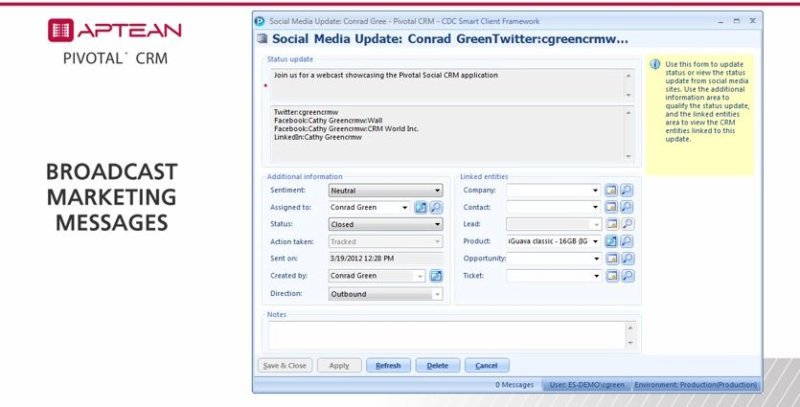Open the Company dropdown in Linked entities

tap(597, 190)
